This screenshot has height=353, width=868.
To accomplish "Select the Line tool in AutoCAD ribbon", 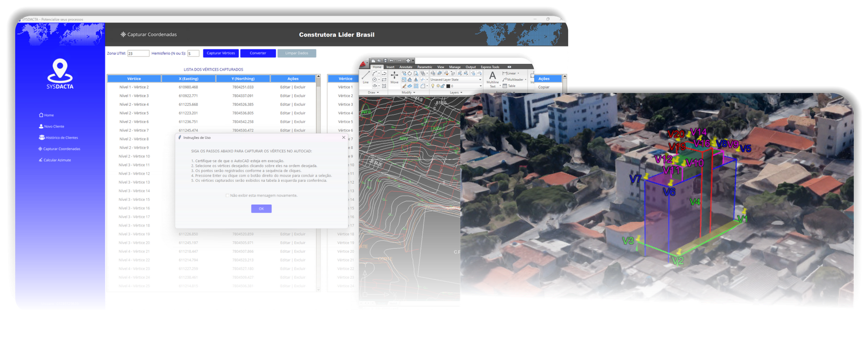I will coord(366,77).
